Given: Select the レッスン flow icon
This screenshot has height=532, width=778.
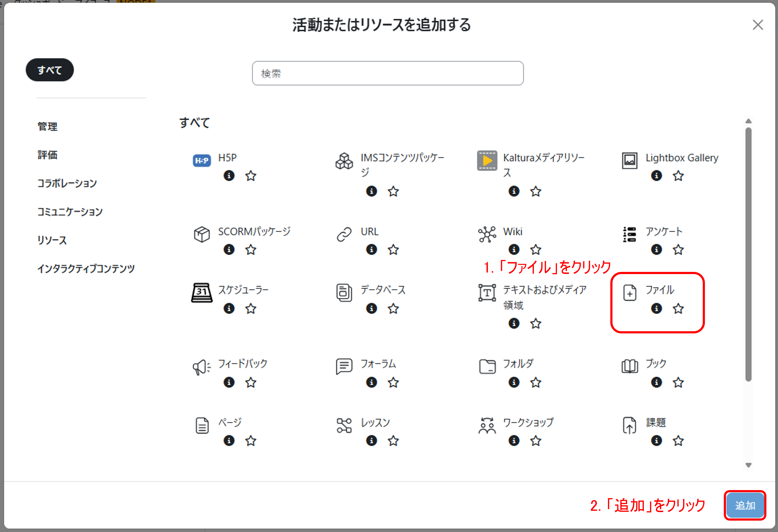Looking at the screenshot, I should tap(344, 426).
